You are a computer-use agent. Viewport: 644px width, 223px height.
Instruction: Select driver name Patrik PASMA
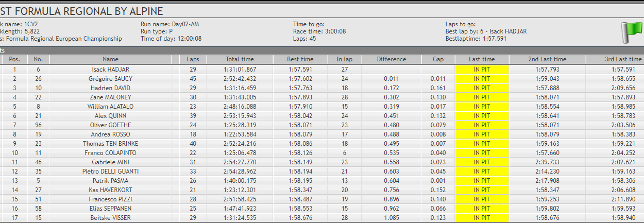110,181
